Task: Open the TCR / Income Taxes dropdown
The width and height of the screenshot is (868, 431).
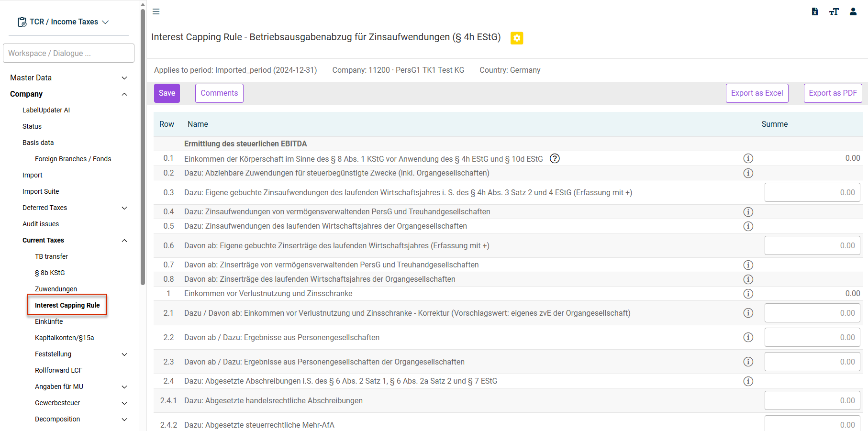Action: coord(63,22)
